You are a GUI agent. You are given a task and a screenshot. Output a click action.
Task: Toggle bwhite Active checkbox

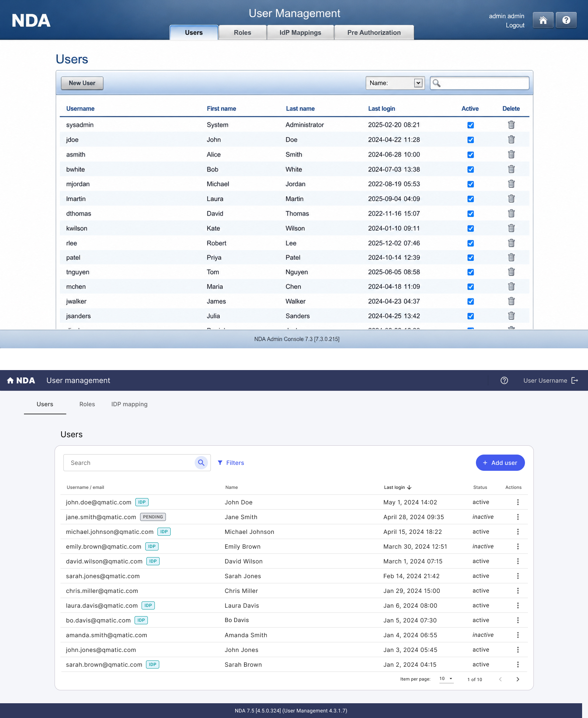click(x=471, y=169)
